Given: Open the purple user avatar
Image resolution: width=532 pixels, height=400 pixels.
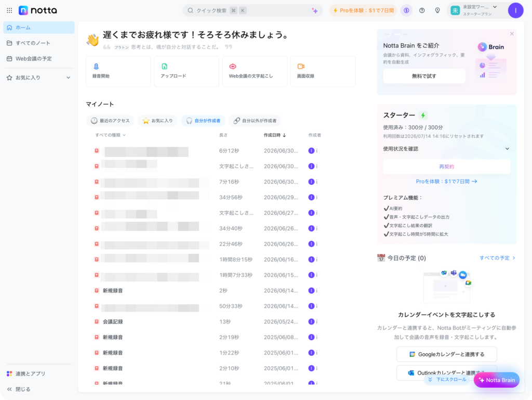Looking at the screenshot, I should (x=515, y=10).
